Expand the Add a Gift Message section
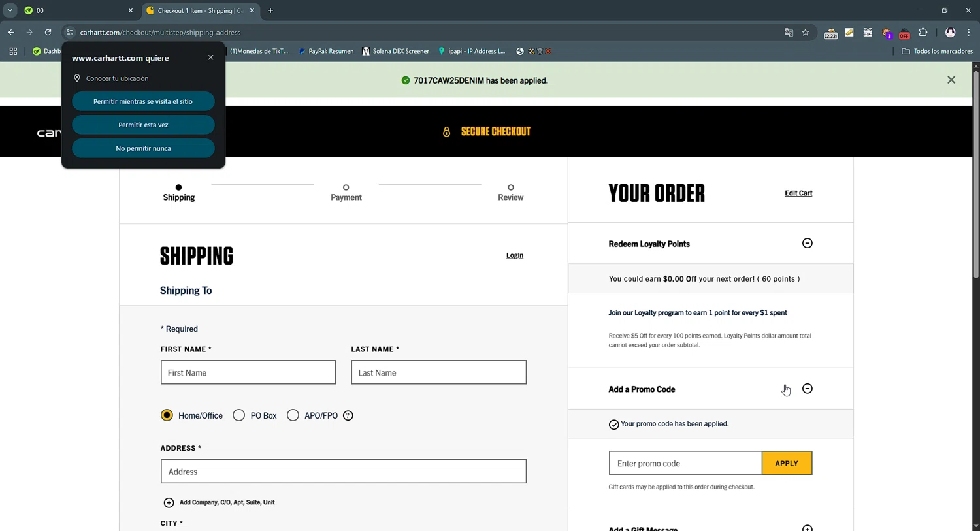This screenshot has height=531, width=980. point(808,528)
